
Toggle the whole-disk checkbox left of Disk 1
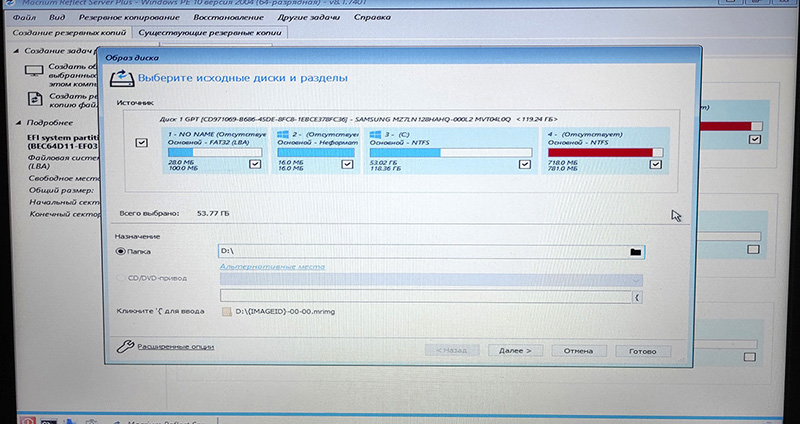click(141, 144)
